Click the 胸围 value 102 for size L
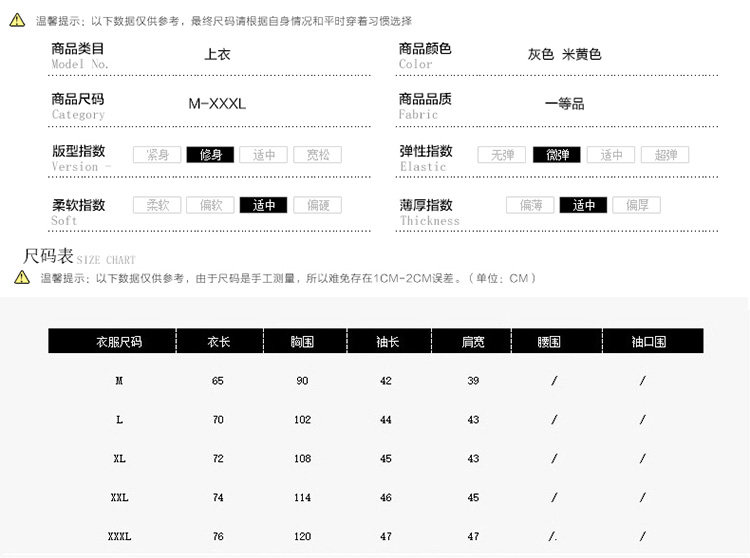750x558 pixels. pyautogui.click(x=303, y=420)
